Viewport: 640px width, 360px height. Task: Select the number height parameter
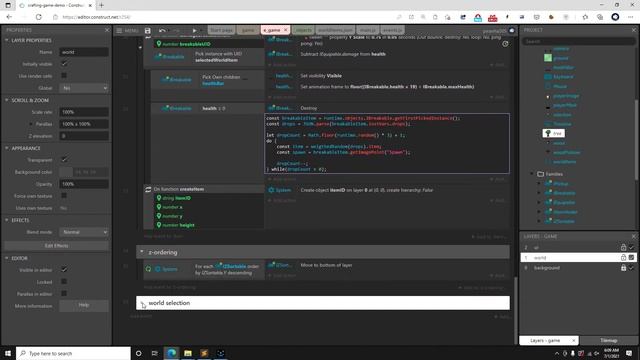pyautogui.click(x=178, y=225)
